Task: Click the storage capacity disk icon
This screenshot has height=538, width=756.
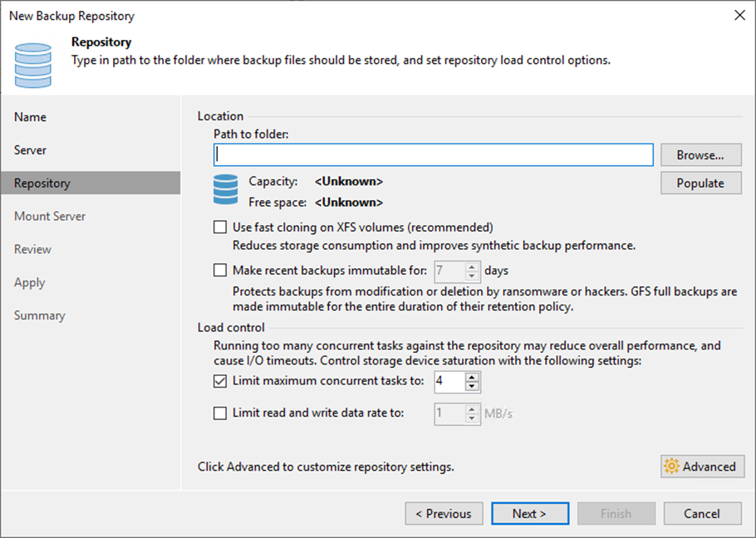Action: click(225, 189)
